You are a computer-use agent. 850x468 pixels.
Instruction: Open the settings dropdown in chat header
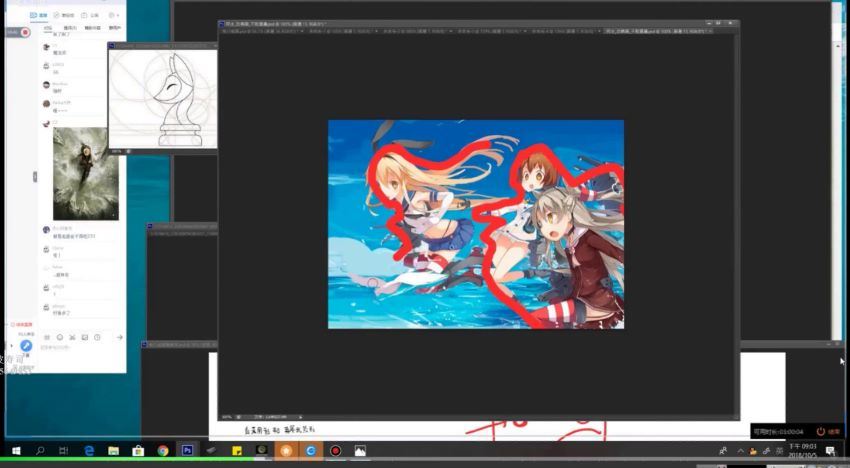pos(114,15)
